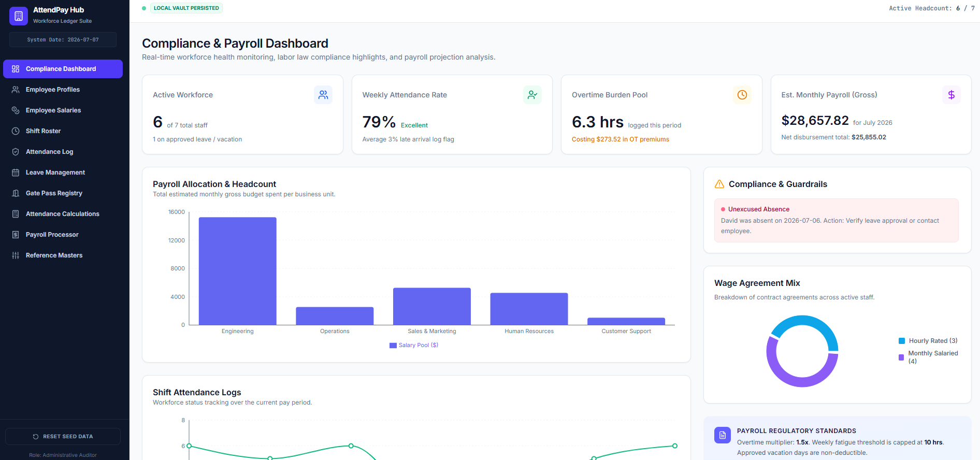980x460 pixels.
Task: Navigate to the Attendance Log
Action: 63,152
